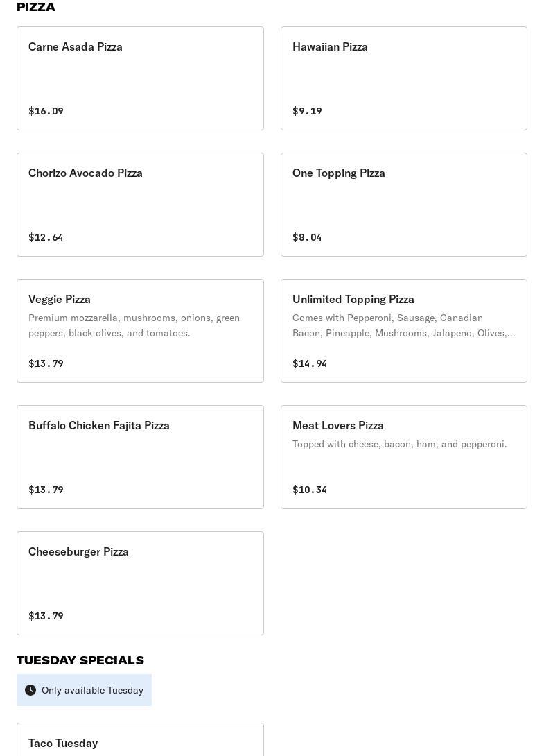Click the $16.09 price on Carne Asada

[46, 111]
